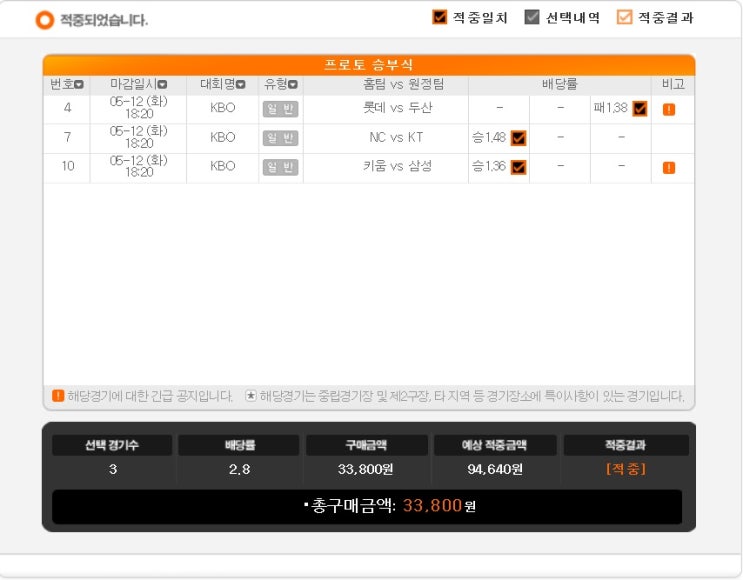Click the 비고 column header

(x=673, y=84)
